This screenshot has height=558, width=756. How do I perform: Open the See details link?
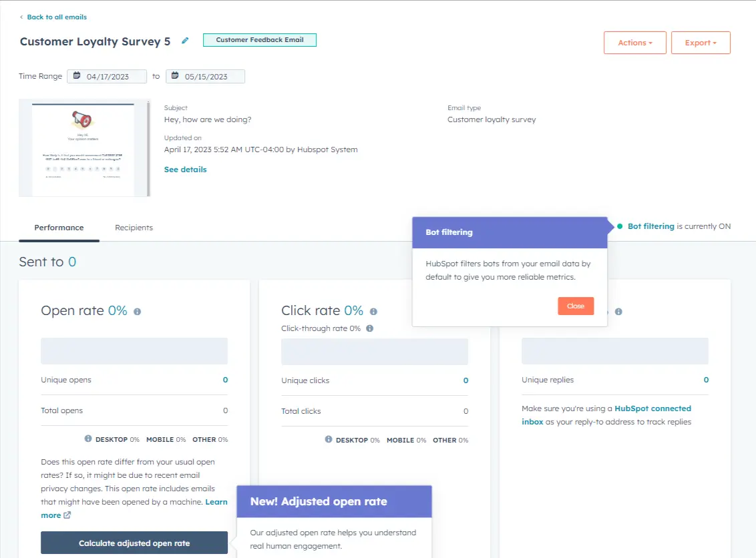pyautogui.click(x=185, y=170)
